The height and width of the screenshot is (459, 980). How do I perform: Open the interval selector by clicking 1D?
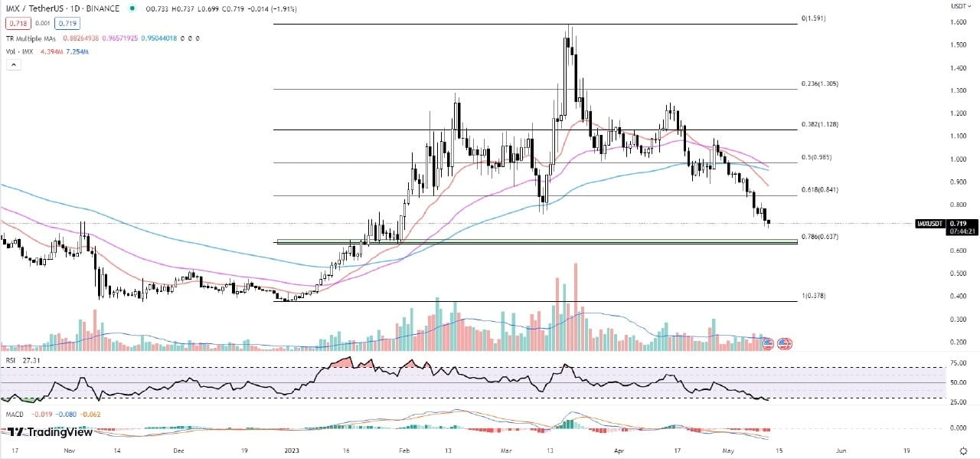tap(77, 8)
